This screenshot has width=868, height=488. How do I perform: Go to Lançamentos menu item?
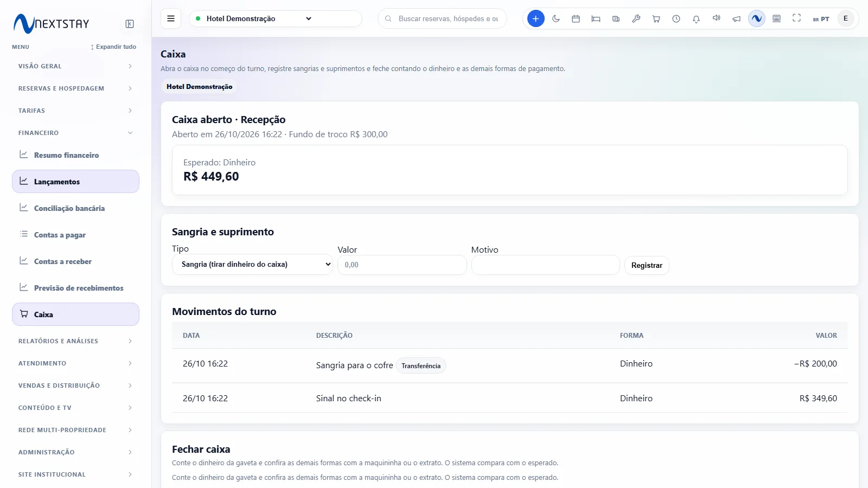tap(75, 182)
